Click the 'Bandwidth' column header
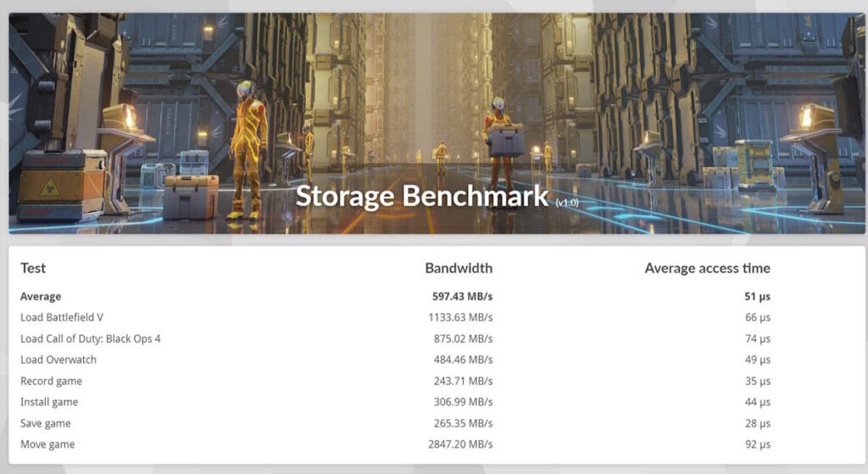The width and height of the screenshot is (868, 474). [459, 268]
